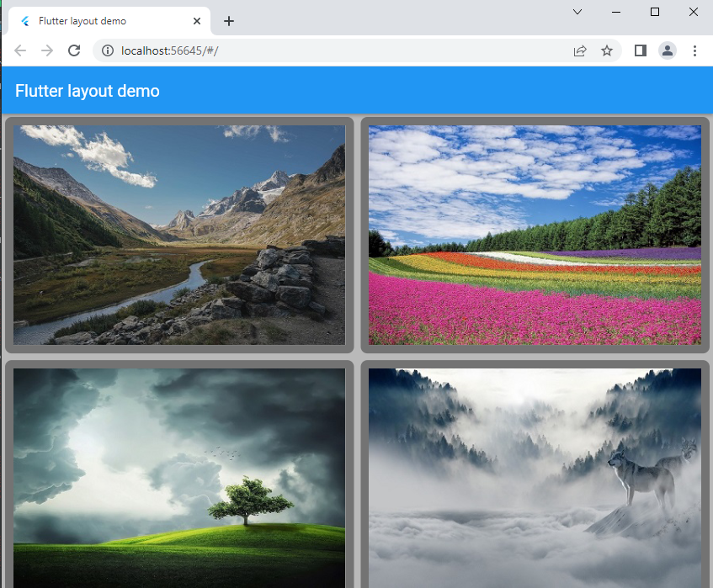Close the Flutter layout demo tab
Screen dimensions: 713x588
tap(197, 21)
